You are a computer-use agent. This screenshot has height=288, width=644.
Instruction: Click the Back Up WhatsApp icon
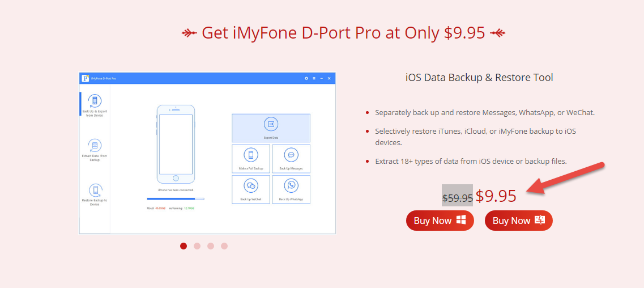pos(291,185)
